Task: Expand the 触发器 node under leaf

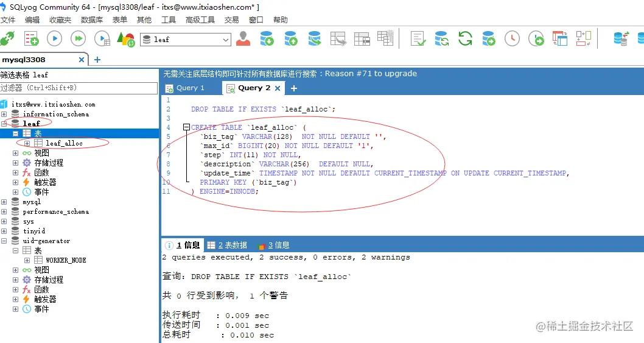Action: coord(15,182)
